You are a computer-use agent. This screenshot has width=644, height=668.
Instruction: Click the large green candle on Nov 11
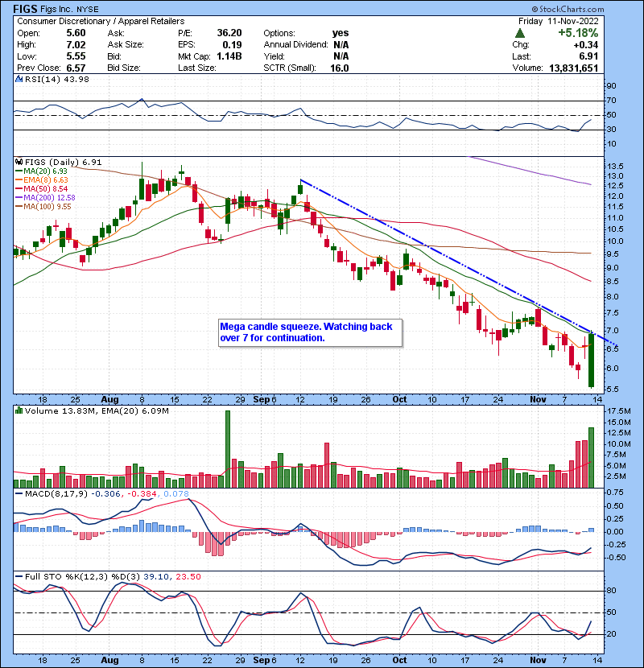591,361
